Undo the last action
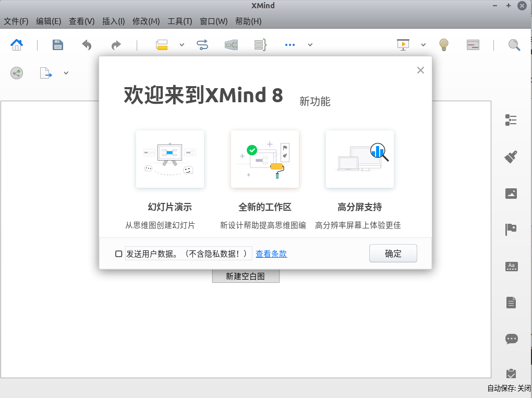 click(x=87, y=45)
